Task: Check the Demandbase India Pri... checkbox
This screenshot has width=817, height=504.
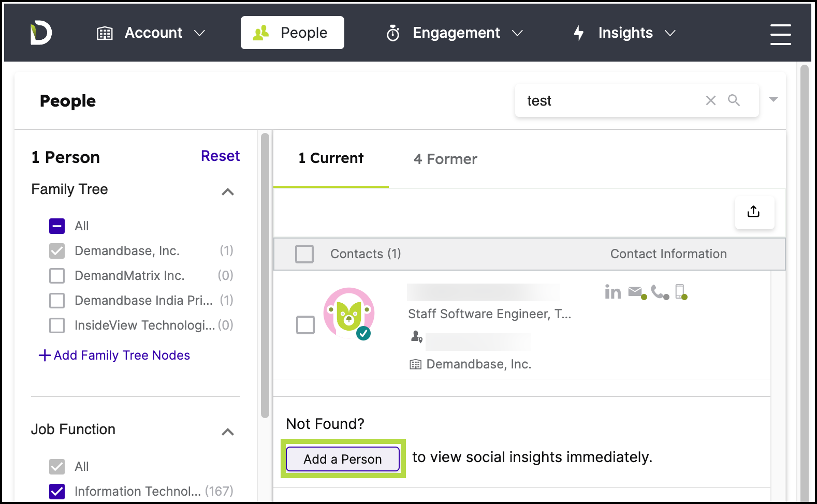Action: point(57,301)
